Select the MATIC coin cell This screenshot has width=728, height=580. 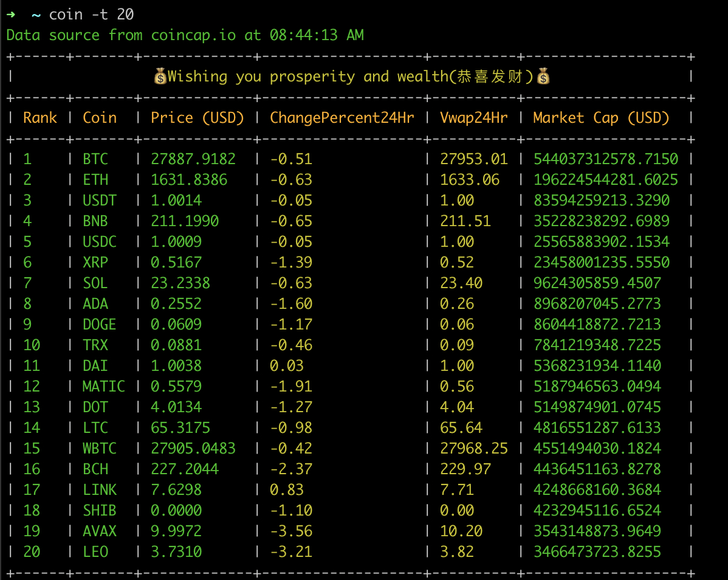click(x=103, y=386)
